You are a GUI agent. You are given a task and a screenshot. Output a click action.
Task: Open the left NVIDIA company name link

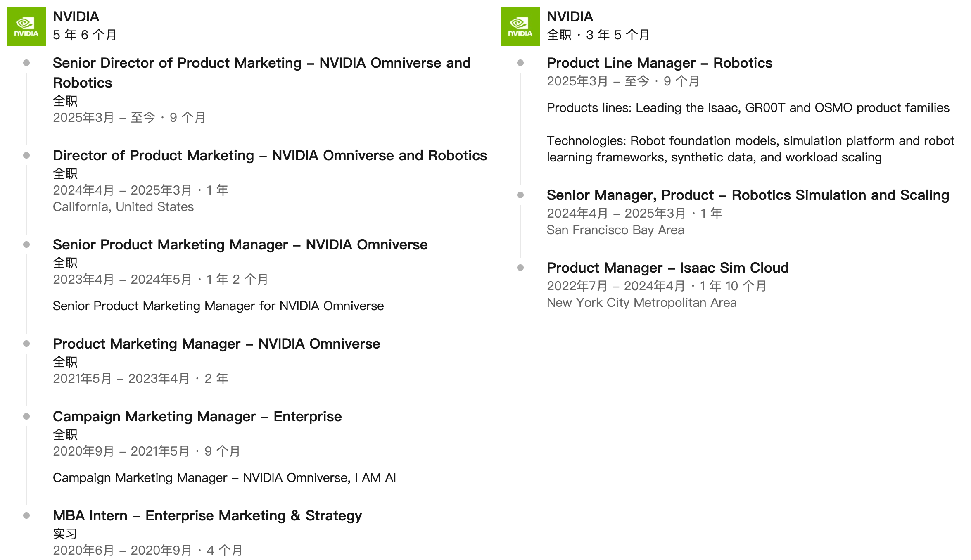[76, 17]
